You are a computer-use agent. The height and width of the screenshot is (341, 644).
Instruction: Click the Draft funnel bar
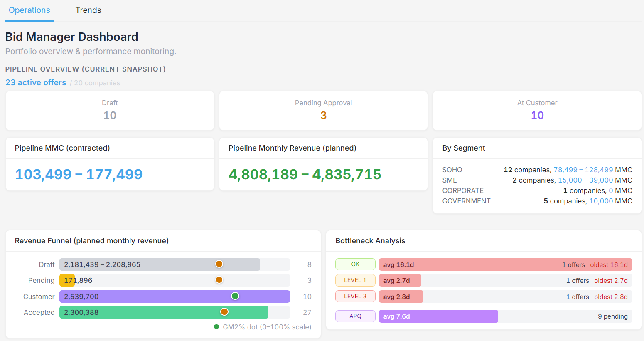pyautogui.click(x=160, y=264)
